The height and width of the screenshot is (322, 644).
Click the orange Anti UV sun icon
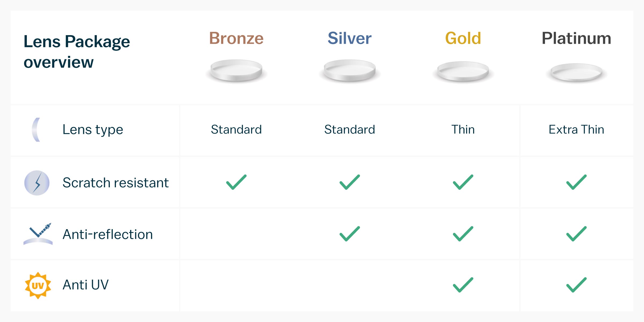pyautogui.click(x=38, y=285)
